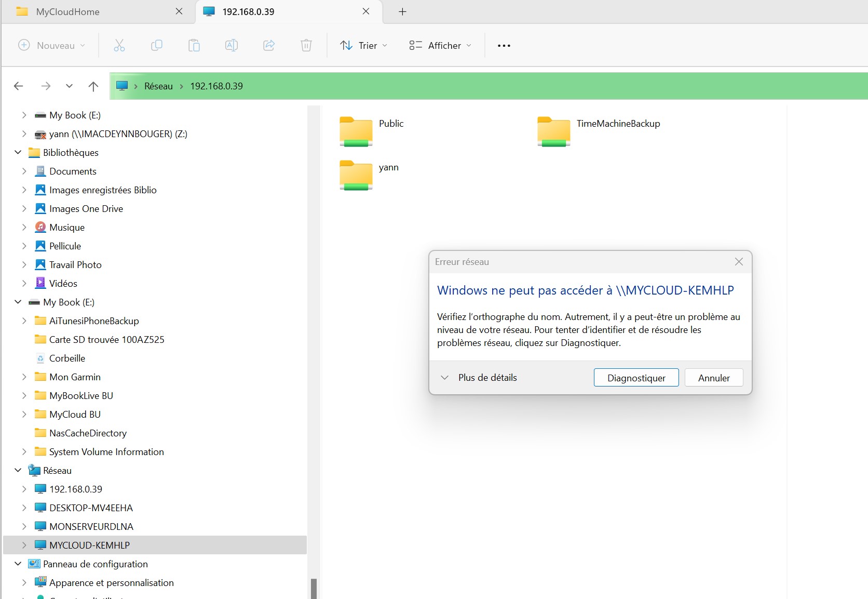Open the Afficher view dropdown

[440, 45]
